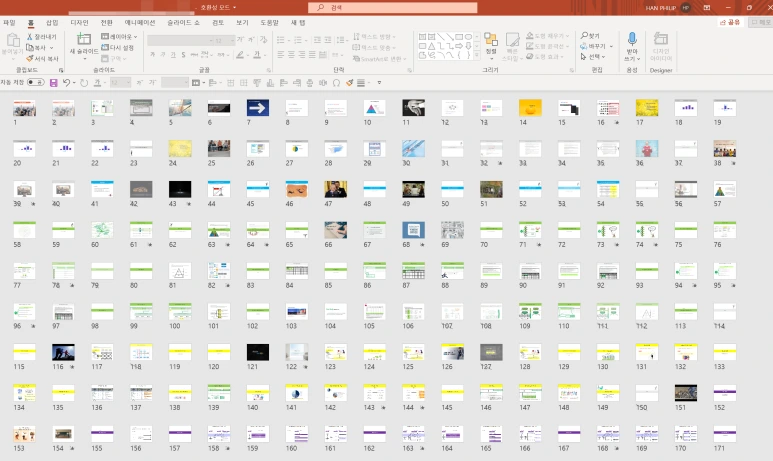This screenshot has height=461, width=773.
Task: Click the Share (공유) button
Action: [731, 22]
